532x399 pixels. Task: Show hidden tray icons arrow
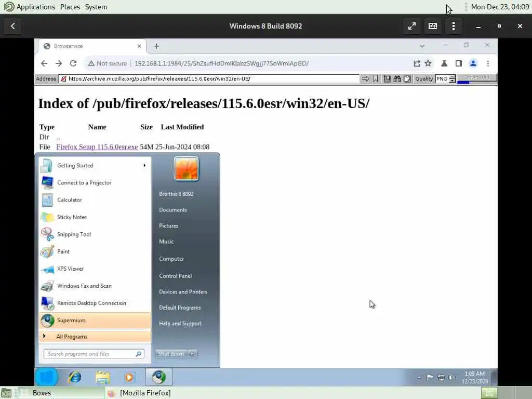[x=419, y=377]
